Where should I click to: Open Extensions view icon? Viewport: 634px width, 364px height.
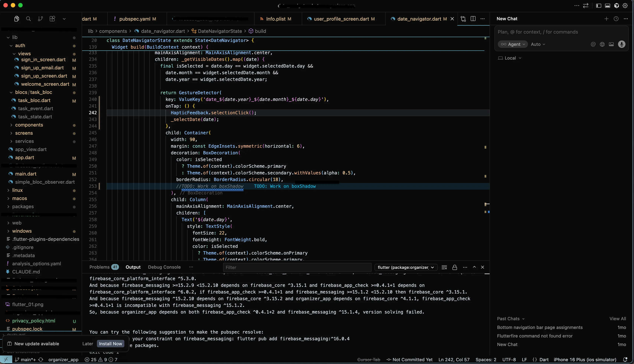point(52,19)
